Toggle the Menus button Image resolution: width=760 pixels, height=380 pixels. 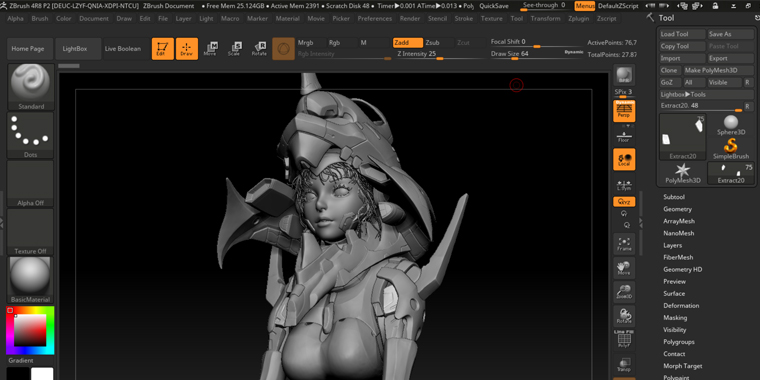click(x=585, y=6)
